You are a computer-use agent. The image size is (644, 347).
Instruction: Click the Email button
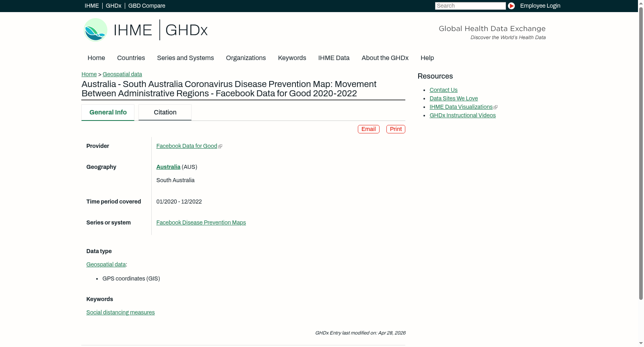(x=369, y=129)
